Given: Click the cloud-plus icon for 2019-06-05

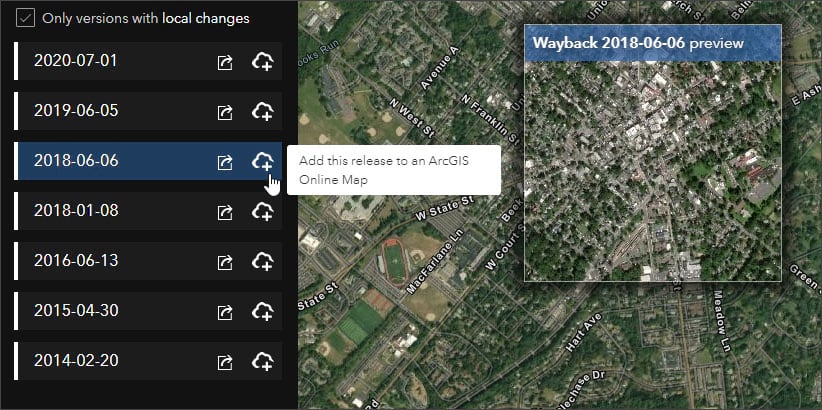Looking at the screenshot, I should click(x=263, y=112).
